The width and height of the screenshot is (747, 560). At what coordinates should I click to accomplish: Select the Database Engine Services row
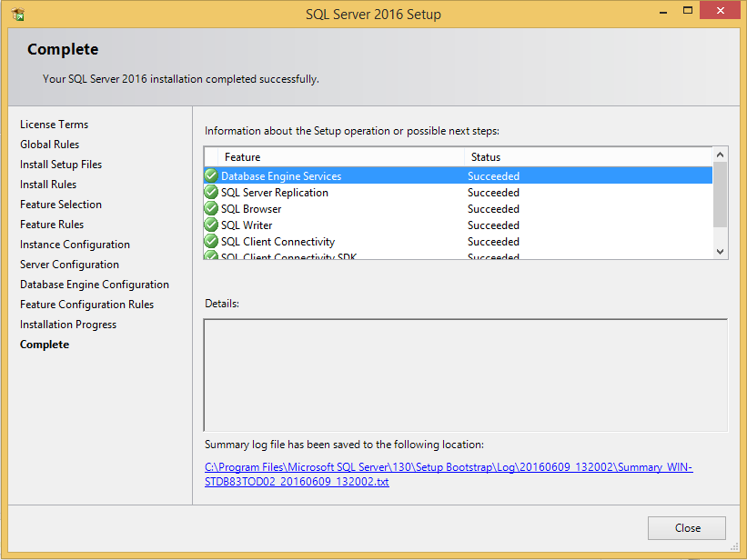tap(459, 175)
